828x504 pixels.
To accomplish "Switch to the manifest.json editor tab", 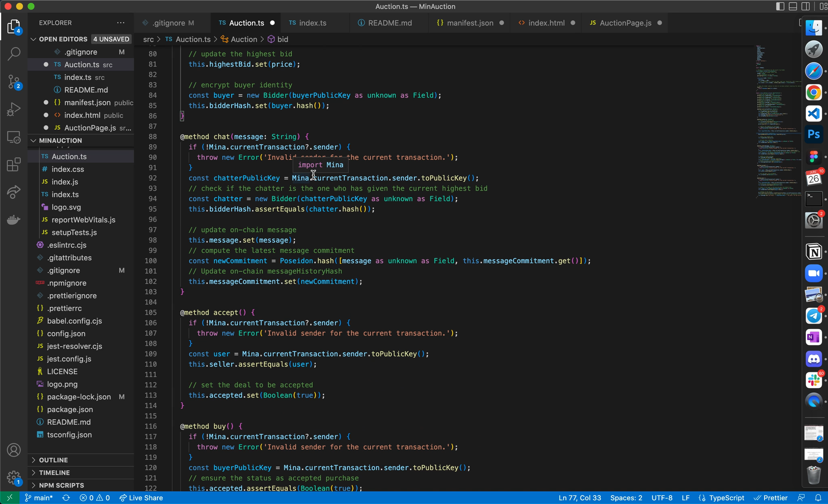I will 470,23.
